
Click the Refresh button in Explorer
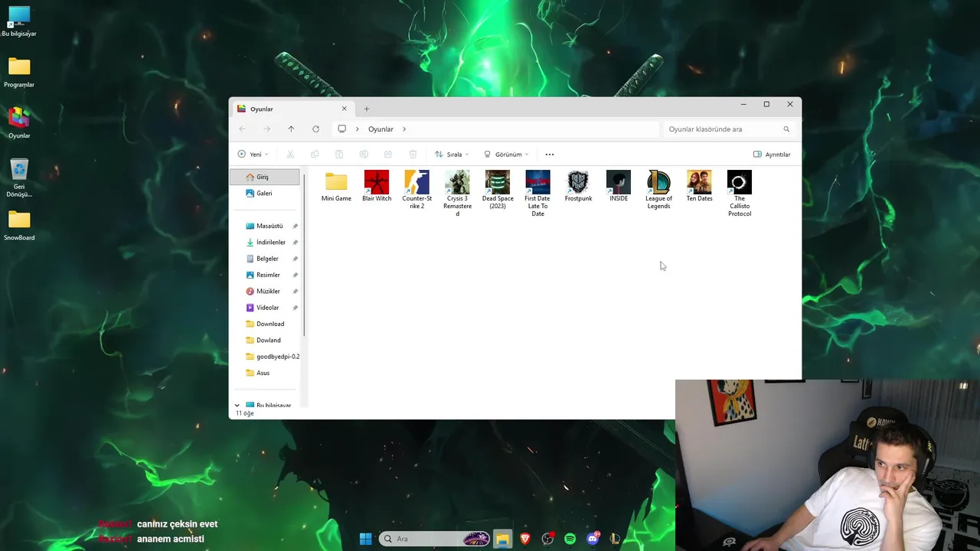click(x=315, y=129)
